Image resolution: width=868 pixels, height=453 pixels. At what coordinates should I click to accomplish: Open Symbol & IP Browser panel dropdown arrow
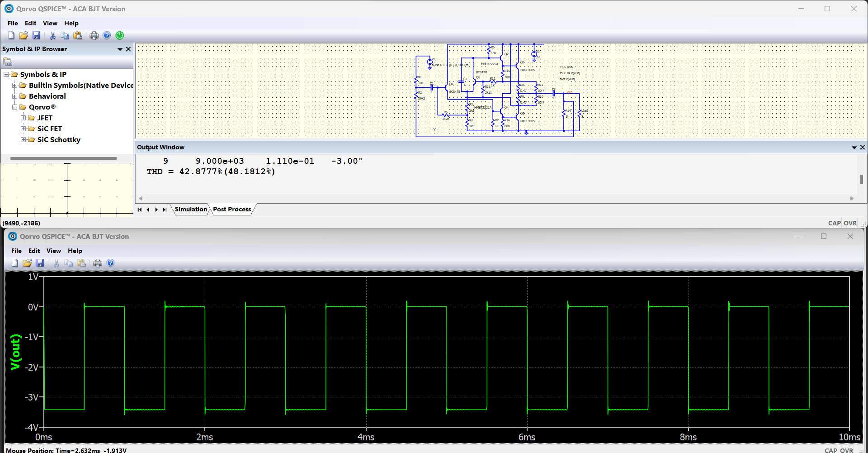(120, 49)
